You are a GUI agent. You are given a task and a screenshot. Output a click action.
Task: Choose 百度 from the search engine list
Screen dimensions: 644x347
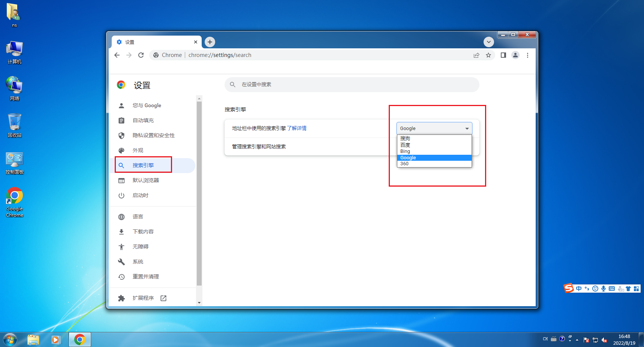coord(434,145)
